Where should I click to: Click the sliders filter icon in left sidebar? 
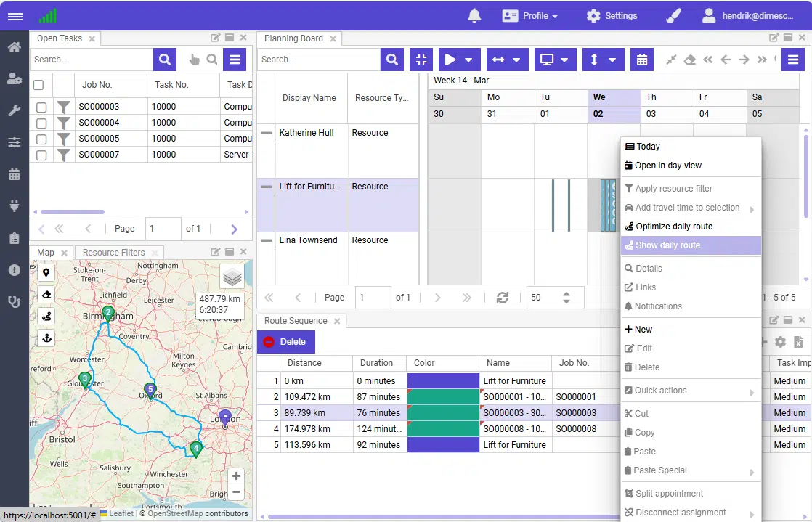tap(15, 142)
